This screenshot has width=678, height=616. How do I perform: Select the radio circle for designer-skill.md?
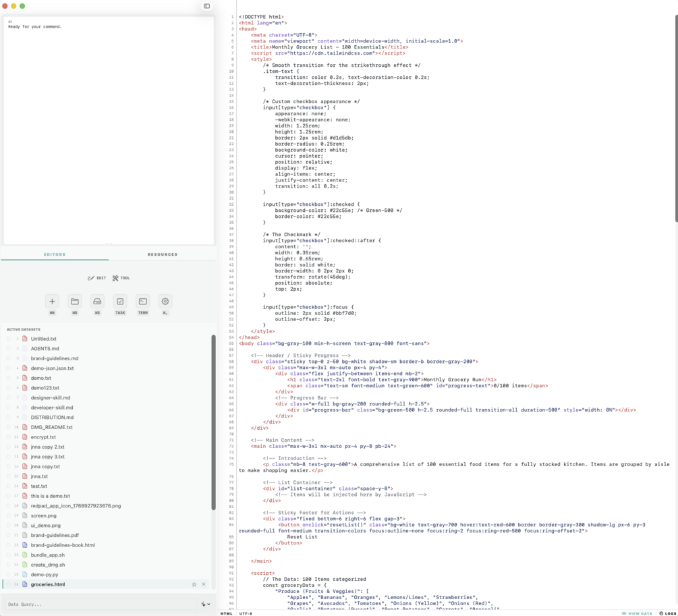click(x=8, y=397)
